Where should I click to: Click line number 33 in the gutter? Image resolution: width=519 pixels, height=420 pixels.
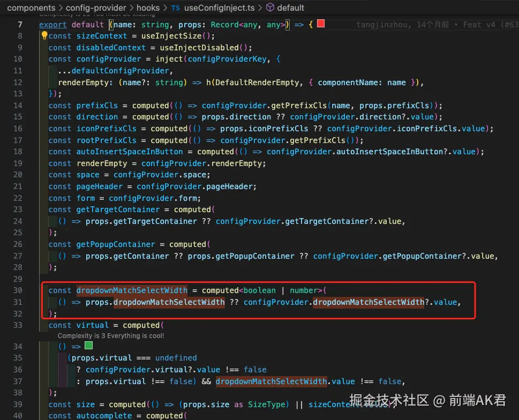[x=18, y=325]
